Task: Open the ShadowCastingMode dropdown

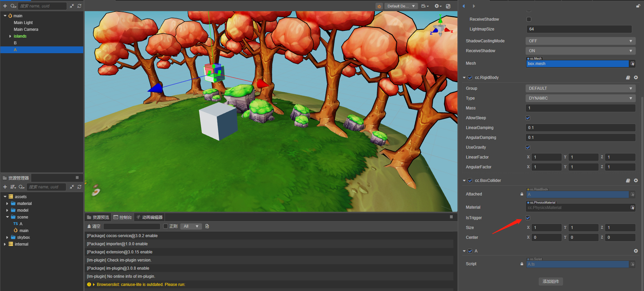Action: click(580, 41)
